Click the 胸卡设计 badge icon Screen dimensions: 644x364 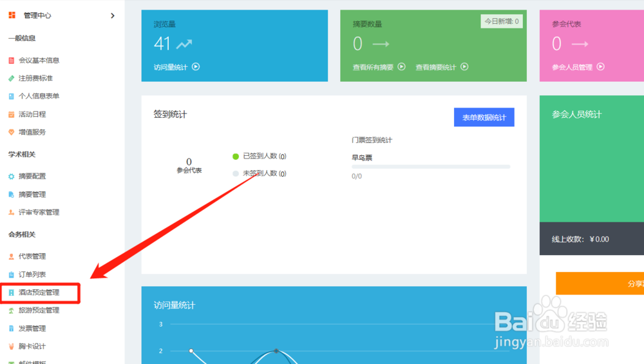[11, 347]
